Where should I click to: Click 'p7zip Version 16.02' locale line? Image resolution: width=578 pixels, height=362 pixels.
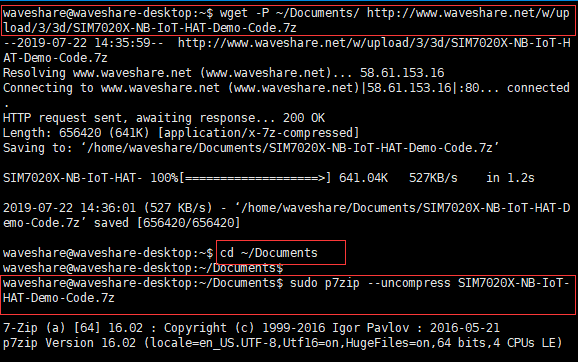point(282,343)
